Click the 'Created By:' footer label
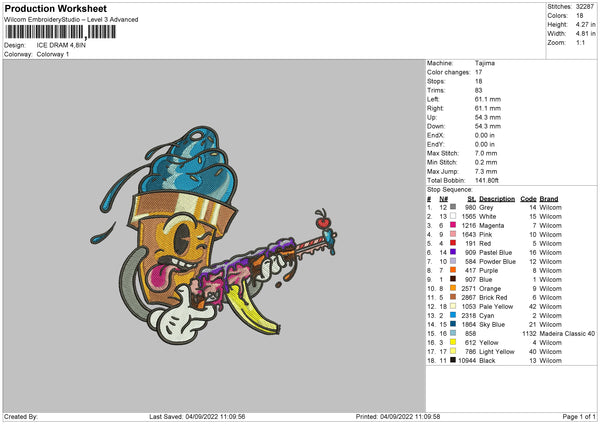This screenshot has width=600, height=424. pyautogui.click(x=21, y=417)
